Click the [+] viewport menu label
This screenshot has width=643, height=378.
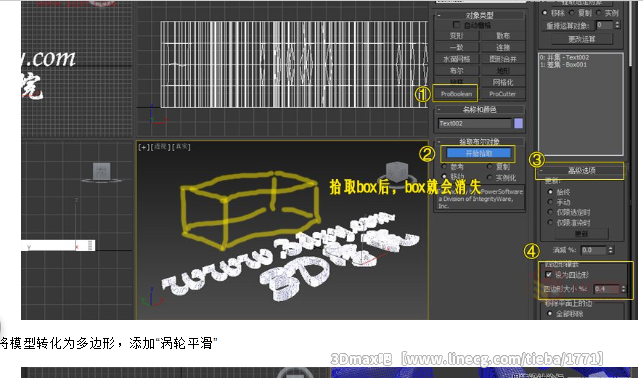pyautogui.click(x=144, y=147)
